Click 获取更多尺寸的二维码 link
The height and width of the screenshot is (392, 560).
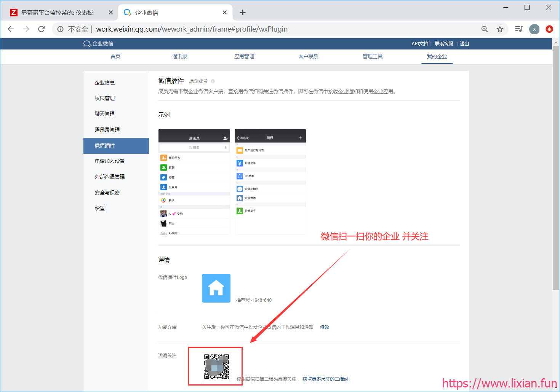tap(325, 379)
